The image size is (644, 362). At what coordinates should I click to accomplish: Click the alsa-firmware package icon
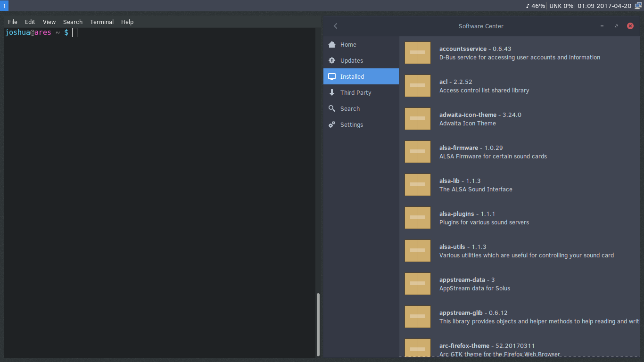click(418, 152)
